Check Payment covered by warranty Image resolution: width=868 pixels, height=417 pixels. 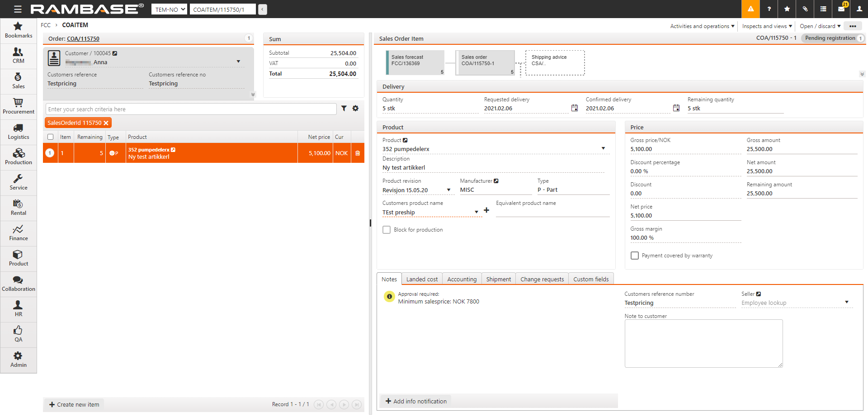click(635, 256)
